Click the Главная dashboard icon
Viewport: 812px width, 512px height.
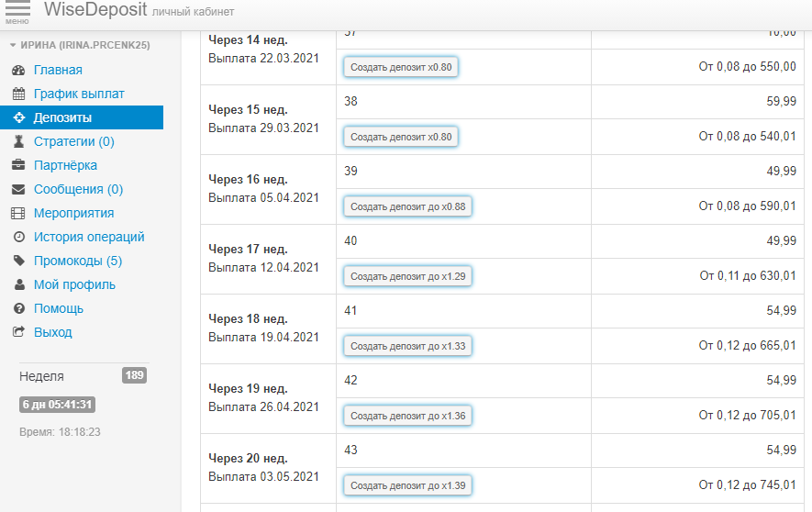click(17, 70)
